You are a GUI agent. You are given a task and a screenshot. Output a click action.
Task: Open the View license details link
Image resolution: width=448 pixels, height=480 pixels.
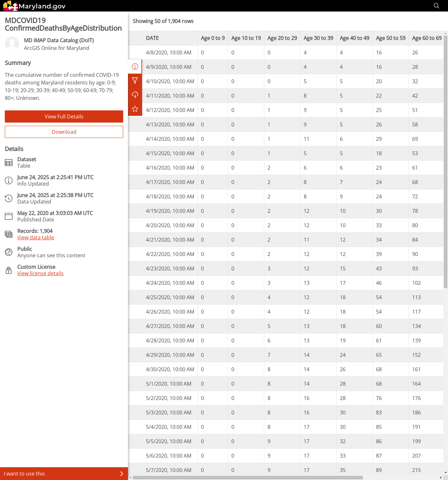tap(40, 273)
